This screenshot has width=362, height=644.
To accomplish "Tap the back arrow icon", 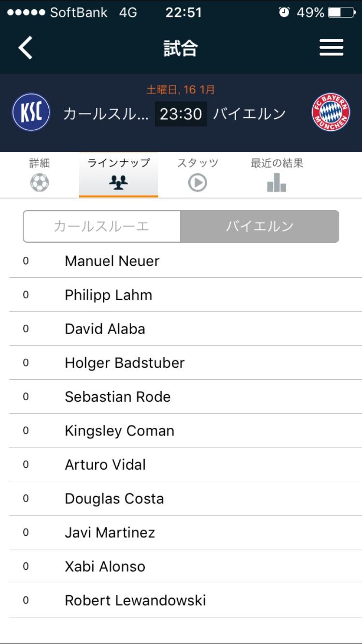I will [x=26, y=48].
